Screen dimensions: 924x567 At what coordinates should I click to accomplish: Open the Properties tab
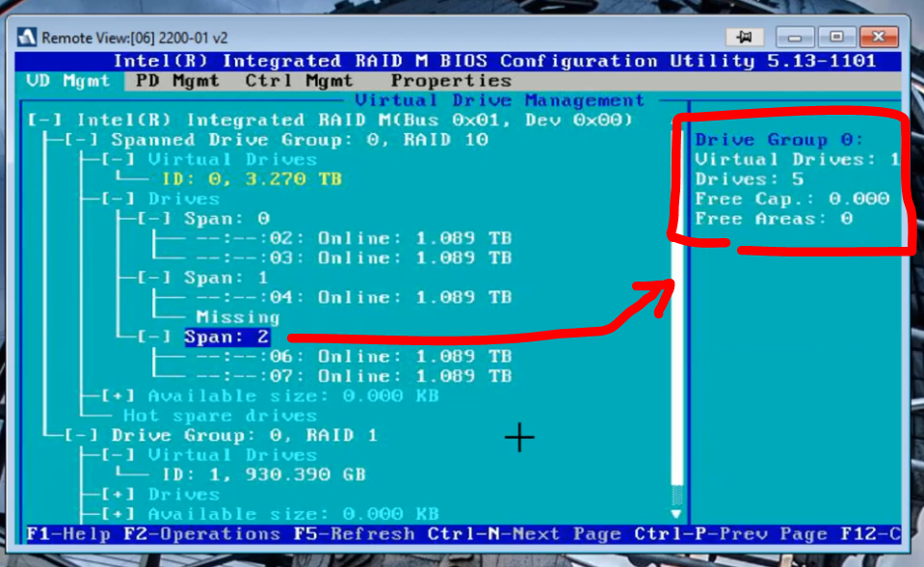(451, 81)
